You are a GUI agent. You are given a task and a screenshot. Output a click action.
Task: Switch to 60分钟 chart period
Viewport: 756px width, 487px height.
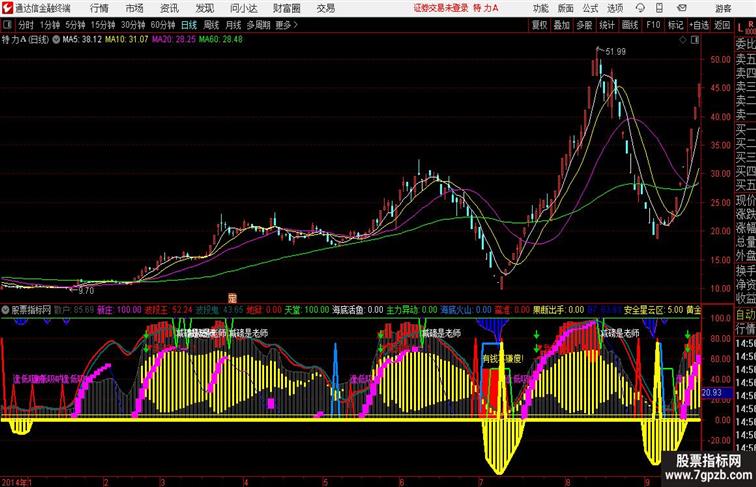(x=163, y=25)
